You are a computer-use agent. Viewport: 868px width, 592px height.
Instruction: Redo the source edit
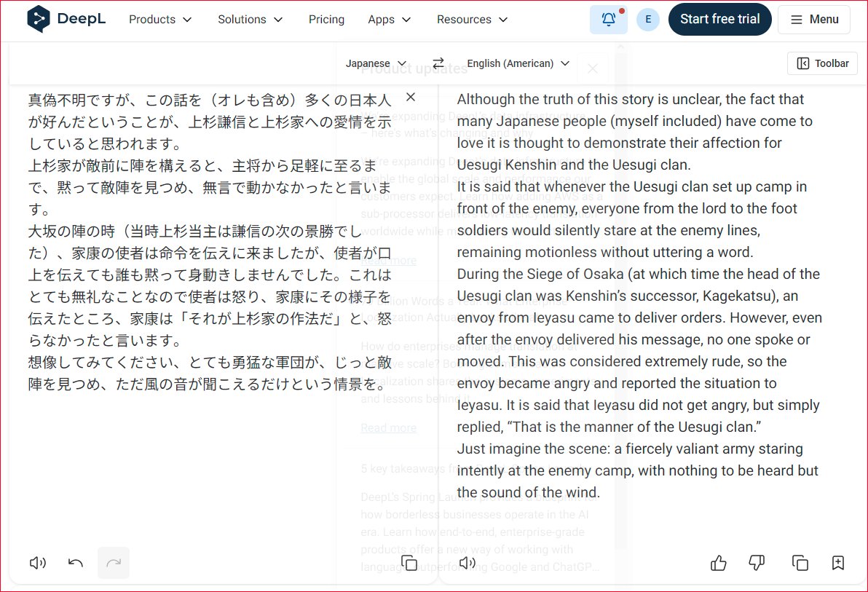114,563
